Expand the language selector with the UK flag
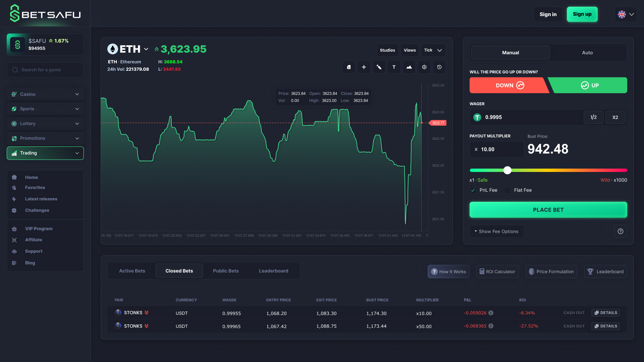The width and height of the screenshot is (644, 362). tap(626, 14)
